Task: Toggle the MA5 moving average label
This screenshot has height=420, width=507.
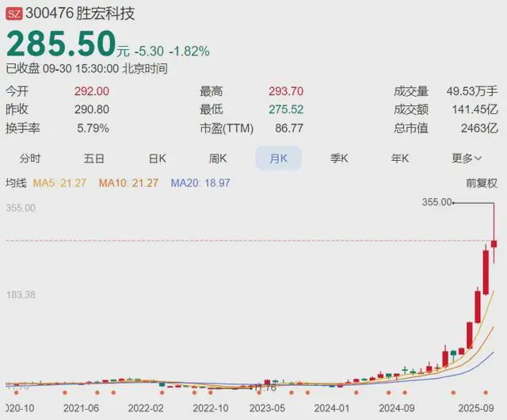Action: click(59, 183)
